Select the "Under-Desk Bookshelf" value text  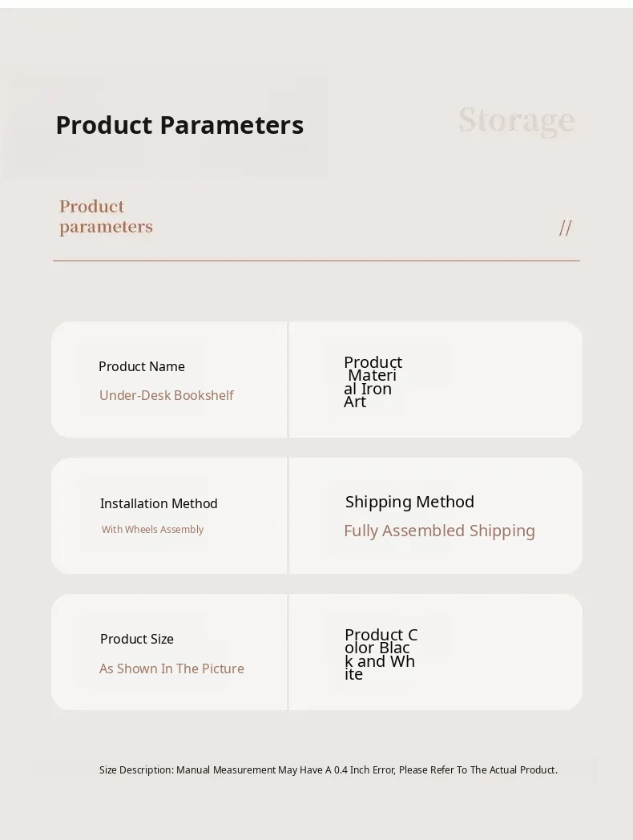tap(167, 395)
